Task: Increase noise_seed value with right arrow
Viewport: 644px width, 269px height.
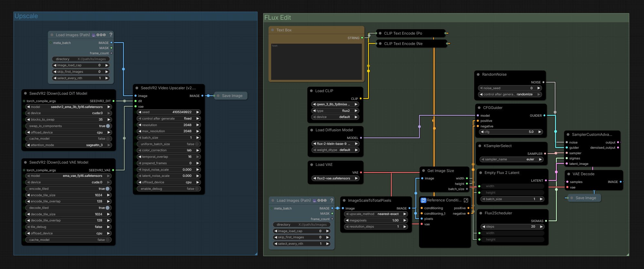Action: pos(538,88)
